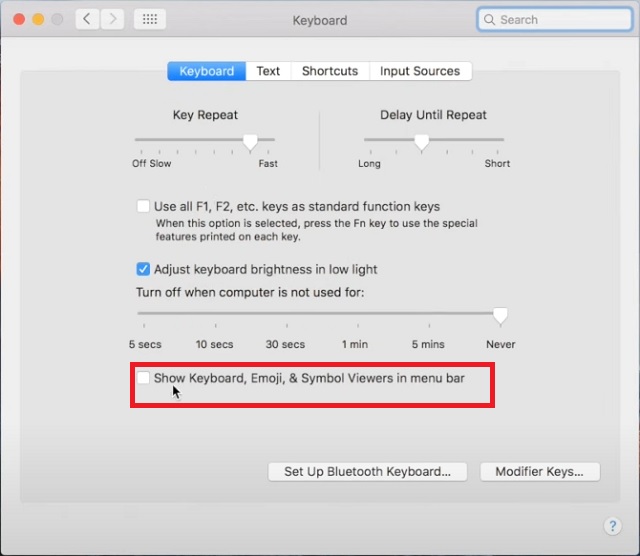Open the Show All preferences grid
The image size is (640, 556).
coord(149,19)
